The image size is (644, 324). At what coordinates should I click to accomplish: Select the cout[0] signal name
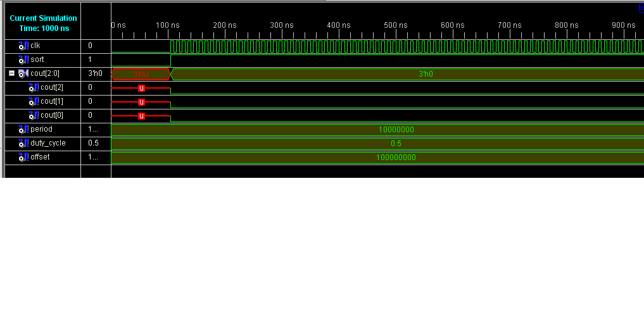pos(52,115)
